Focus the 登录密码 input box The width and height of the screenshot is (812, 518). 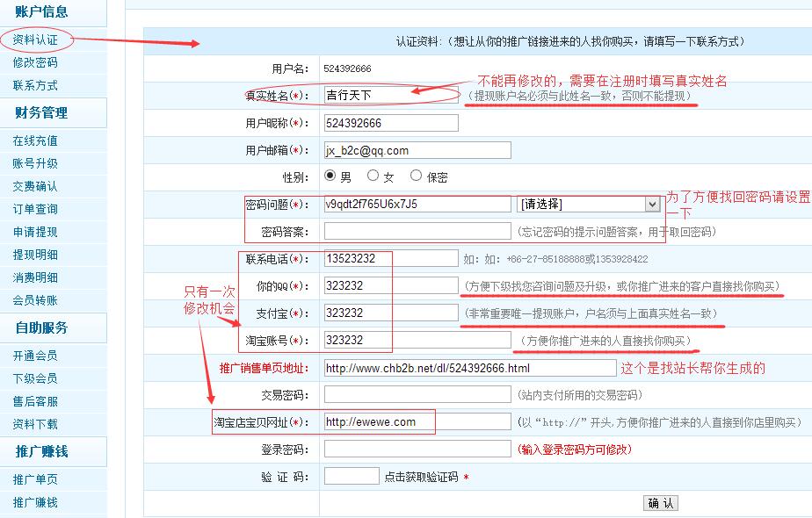417,449
